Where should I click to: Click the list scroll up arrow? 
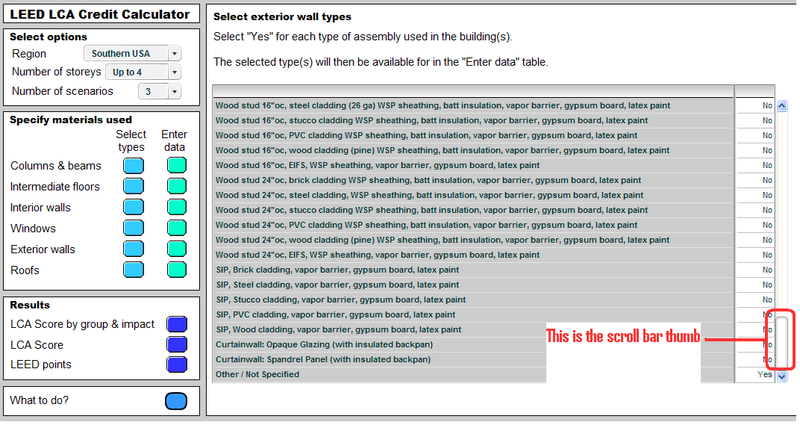point(782,106)
